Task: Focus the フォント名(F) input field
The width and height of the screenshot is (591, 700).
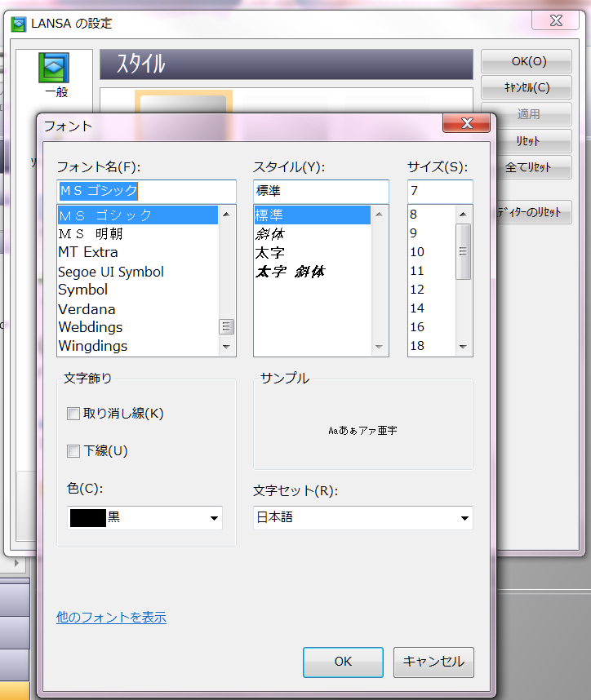Action: click(146, 191)
